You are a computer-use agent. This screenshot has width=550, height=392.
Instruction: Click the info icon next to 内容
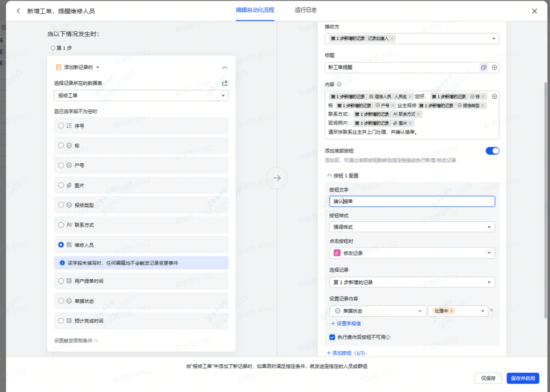[339, 84]
